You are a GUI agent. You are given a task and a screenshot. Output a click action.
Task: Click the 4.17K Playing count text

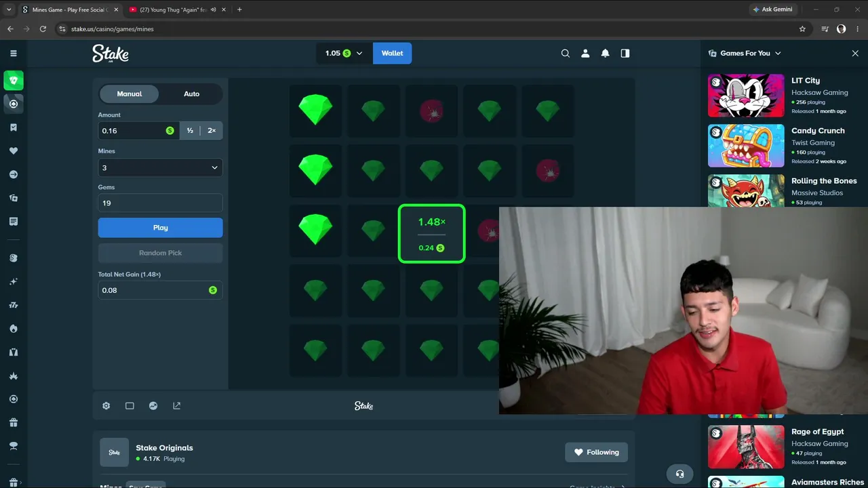(160, 459)
